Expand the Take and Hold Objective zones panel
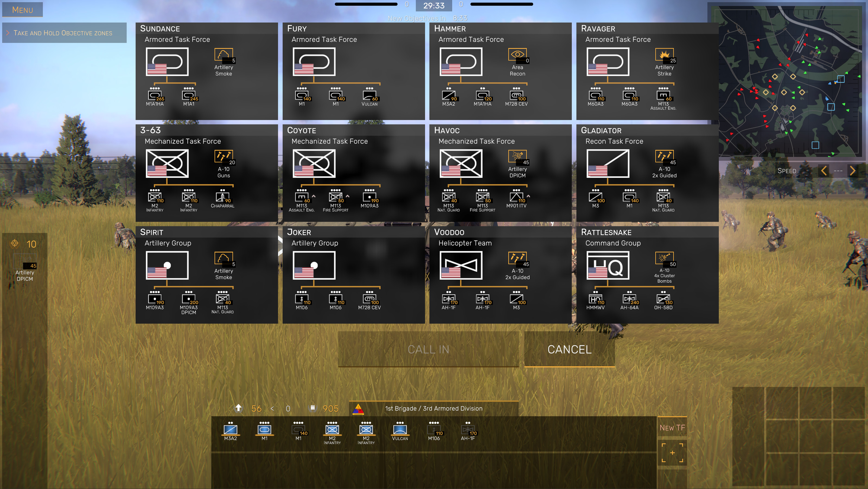 pyautogui.click(x=64, y=33)
